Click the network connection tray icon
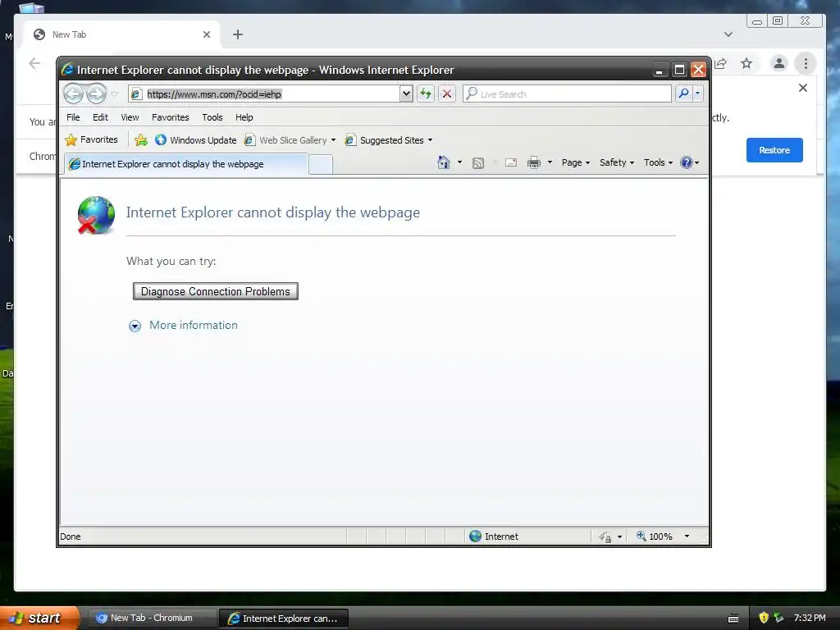The height and width of the screenshot is (630, 840). pos(779,618)
